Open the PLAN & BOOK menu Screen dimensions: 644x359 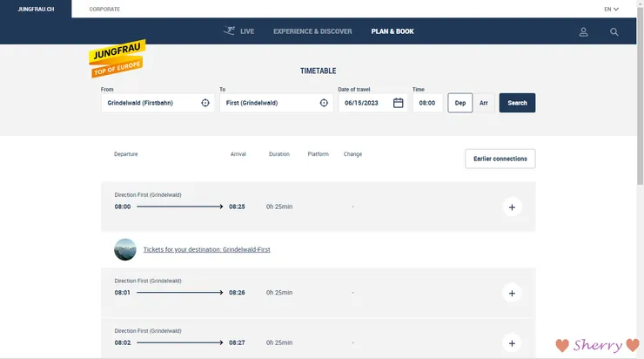(392, 31)
